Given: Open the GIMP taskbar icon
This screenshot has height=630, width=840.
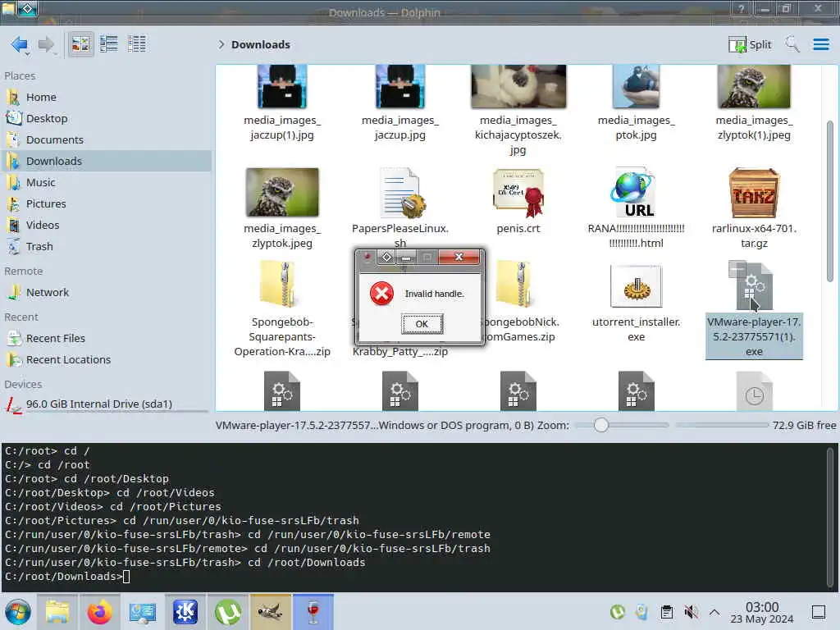Looking at the screenshot, I should click(x=271, y=612).
